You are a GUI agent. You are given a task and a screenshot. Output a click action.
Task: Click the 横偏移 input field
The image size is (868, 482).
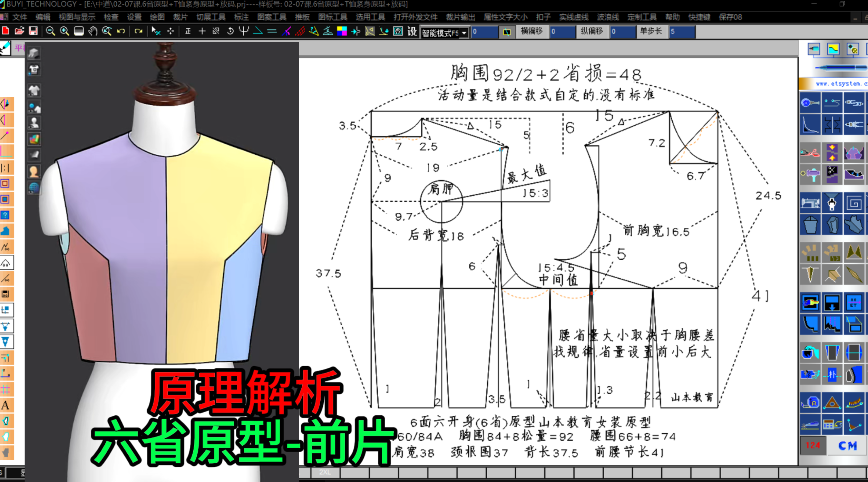pyautogui.click(x=562, y=32)
